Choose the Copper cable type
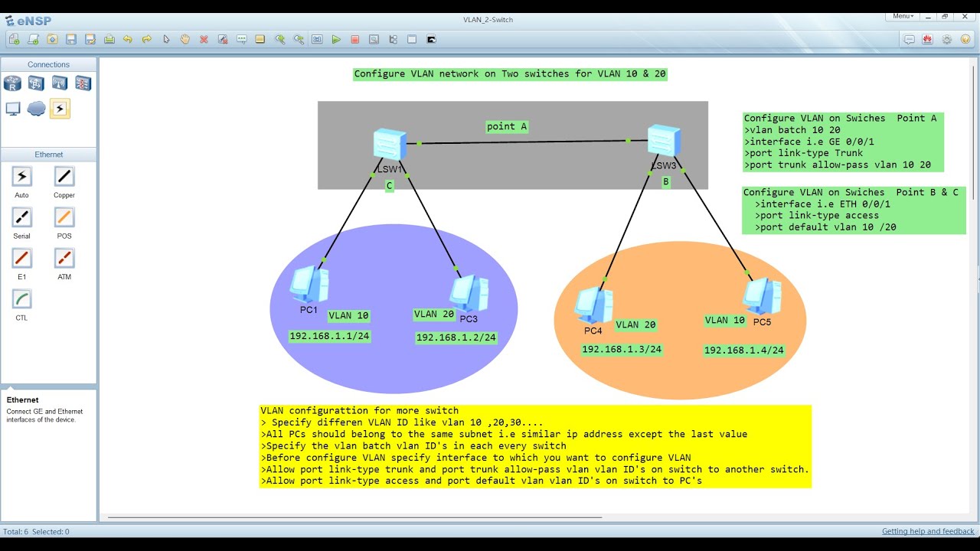980x551 pixels. 64,177
